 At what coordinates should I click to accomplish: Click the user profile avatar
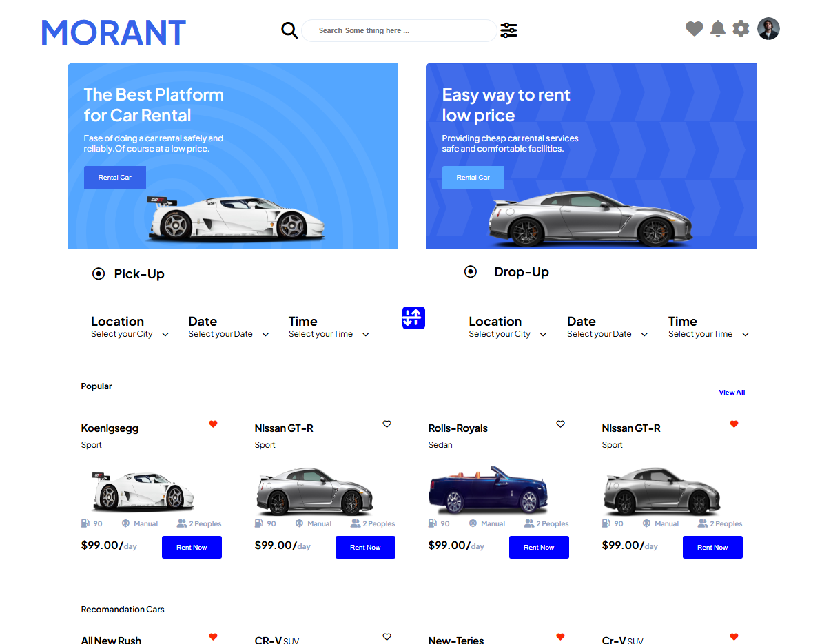click(x=768, y=29)
